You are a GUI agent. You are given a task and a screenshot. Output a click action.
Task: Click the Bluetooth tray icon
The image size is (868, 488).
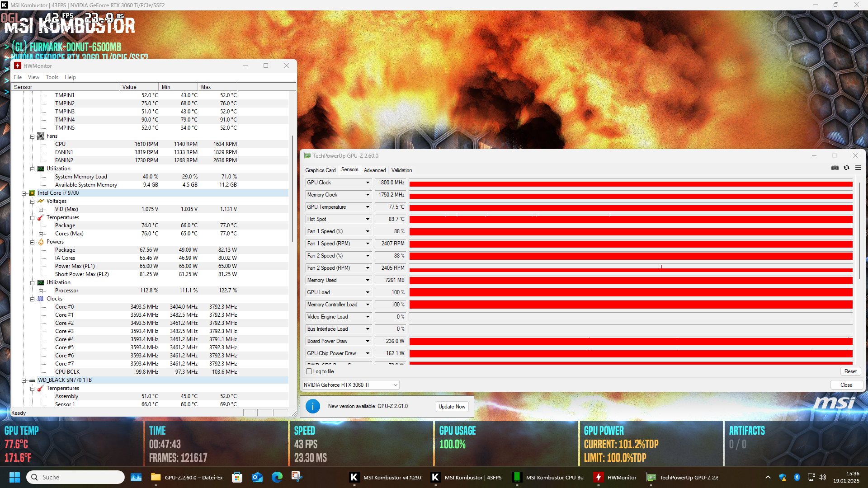[797, 477]
